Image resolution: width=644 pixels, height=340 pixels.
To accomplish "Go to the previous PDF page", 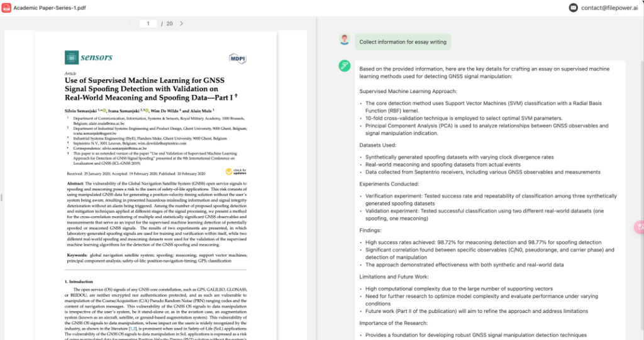I will 130,24.
